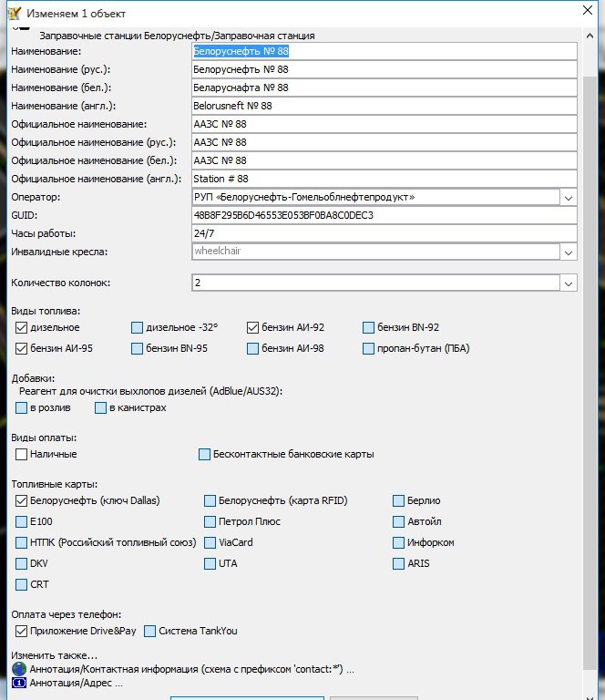
Task: Click the blue icon beside the Address annotation
Action: pyautogui.click(x=19, y=683)
